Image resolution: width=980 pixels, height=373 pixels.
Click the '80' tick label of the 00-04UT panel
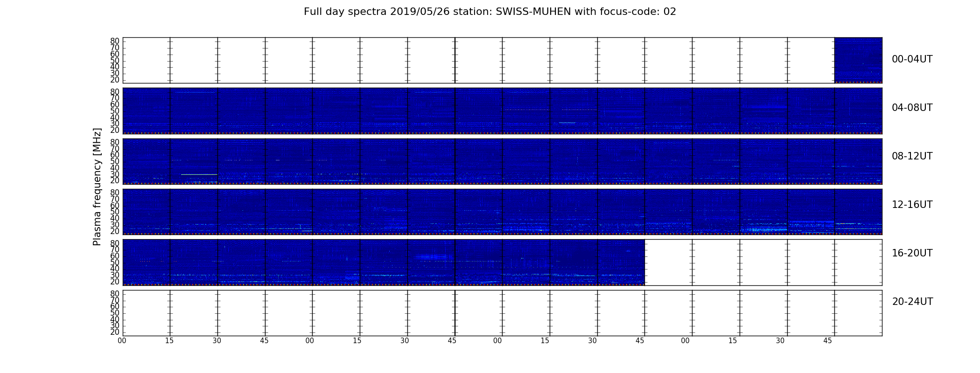pyautogui.click(x=115, y=41)
